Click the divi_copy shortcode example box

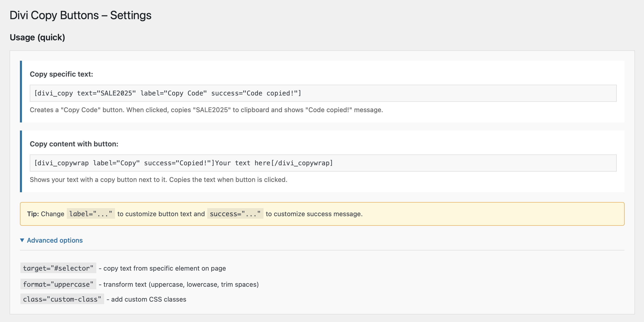pyautogui.click(x=323, y=93)
